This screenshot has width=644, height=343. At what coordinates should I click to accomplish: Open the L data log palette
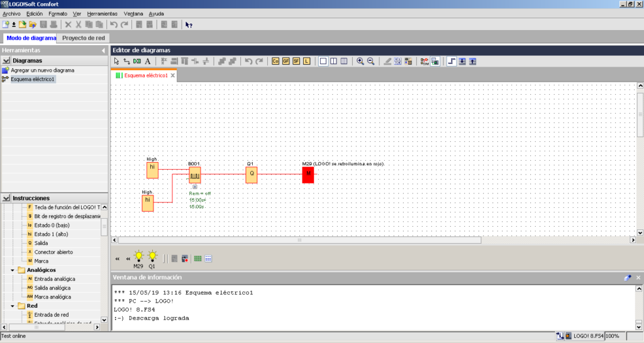(306, 61)
